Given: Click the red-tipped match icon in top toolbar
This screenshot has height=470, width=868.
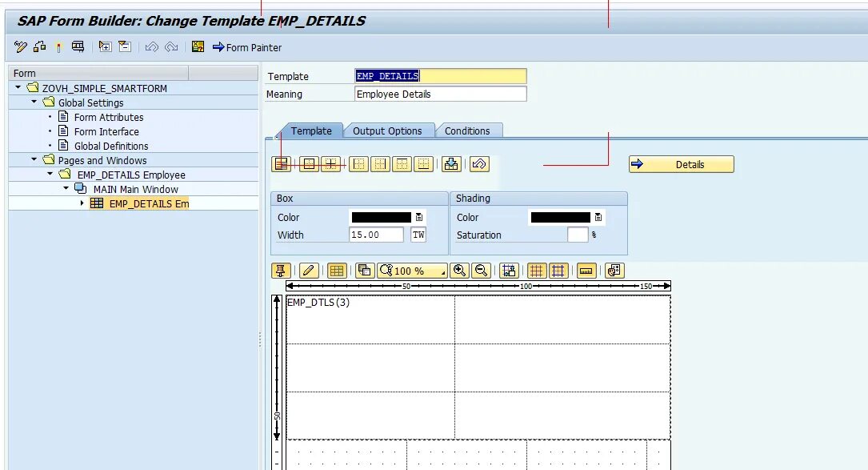Looking at the screenshot, I should coord(58,47).
